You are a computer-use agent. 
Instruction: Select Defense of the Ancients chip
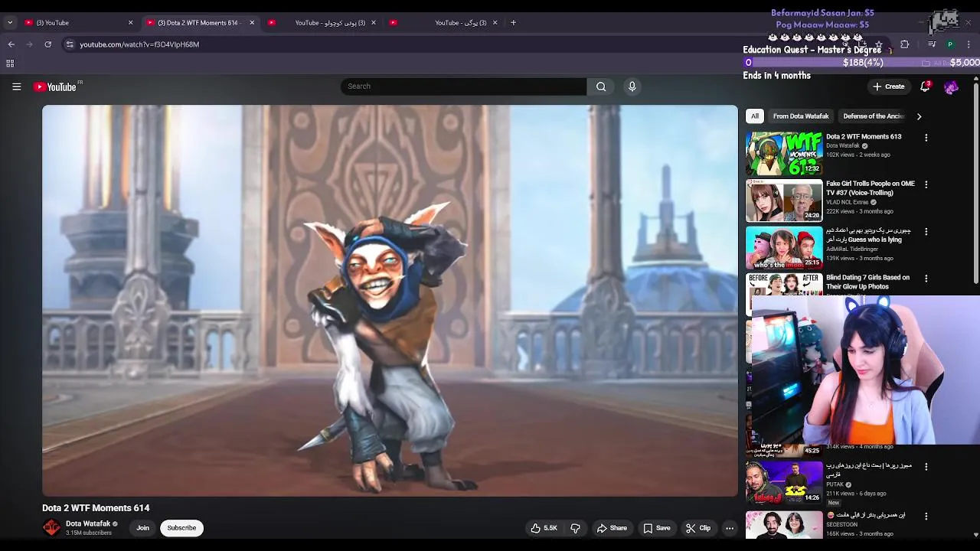874,116
